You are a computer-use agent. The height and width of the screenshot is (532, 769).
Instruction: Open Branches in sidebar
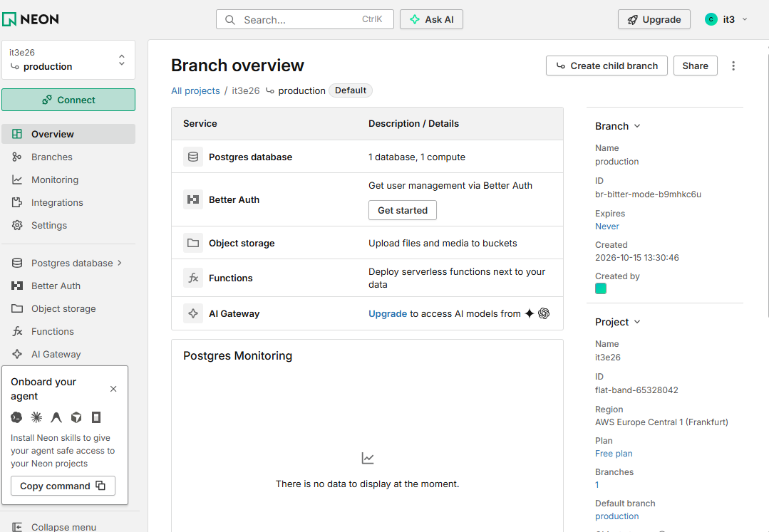[68, 157]
